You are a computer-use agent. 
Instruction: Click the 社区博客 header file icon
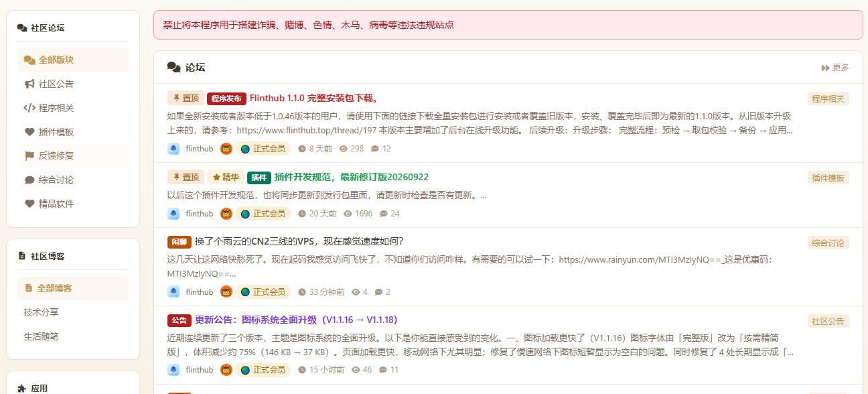[22, 256]
